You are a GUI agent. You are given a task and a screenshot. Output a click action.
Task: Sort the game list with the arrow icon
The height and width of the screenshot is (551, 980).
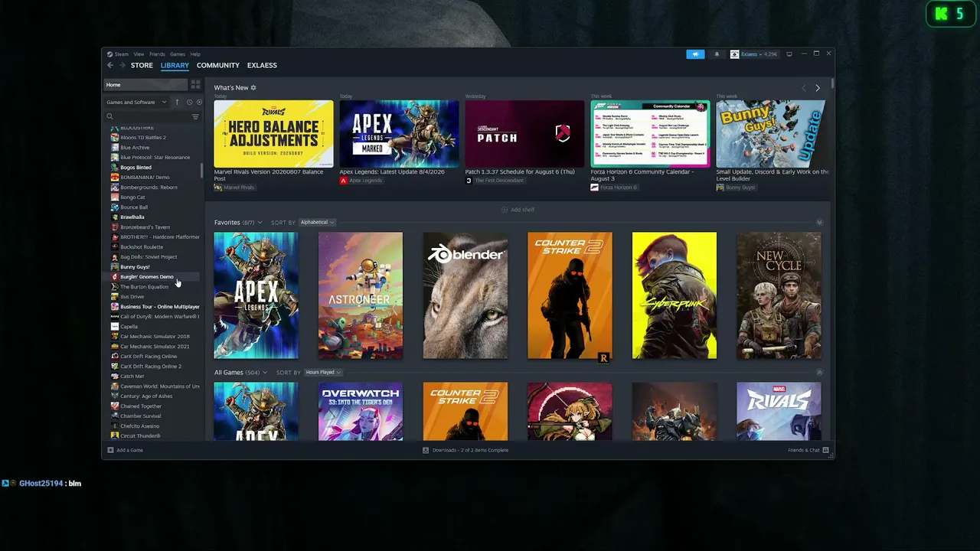coord(177,102)
